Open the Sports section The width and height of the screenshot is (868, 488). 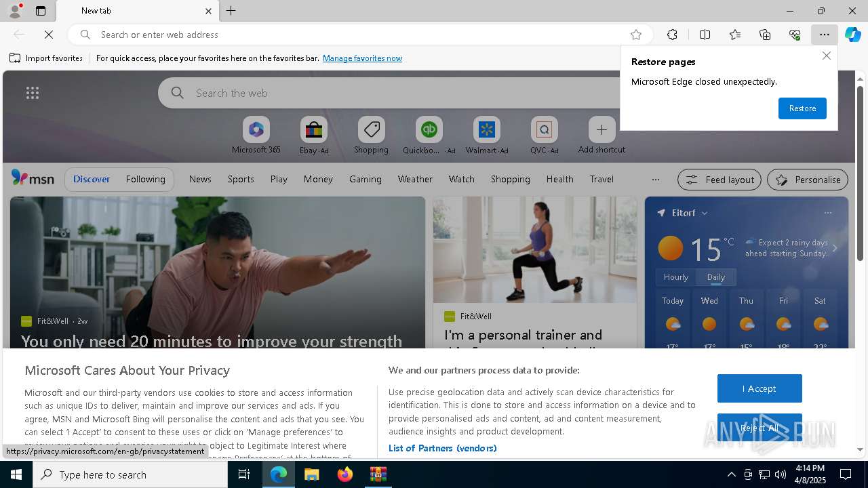click(x=241, y=179)
